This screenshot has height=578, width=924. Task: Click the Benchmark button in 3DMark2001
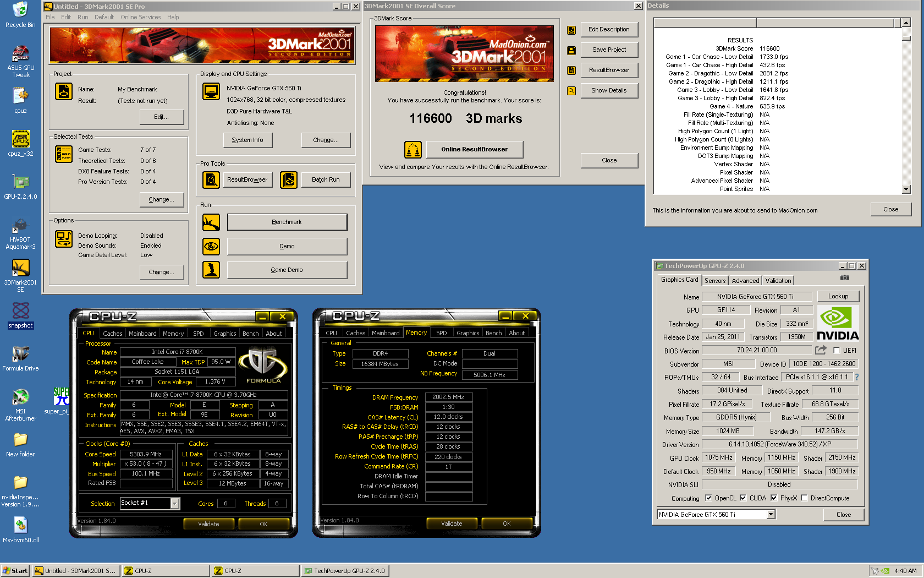point(287,222)
